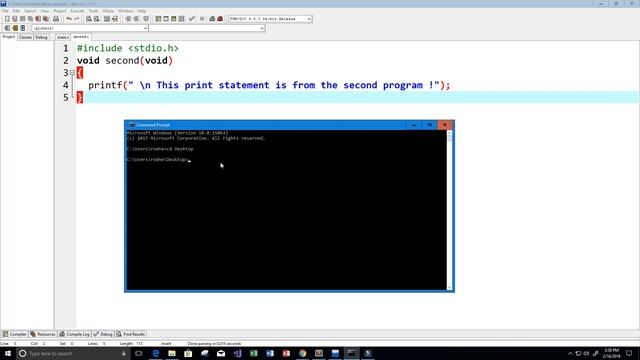Click the Run toolbar icon
Screen dimensions: 640x360
coord(166,19)
